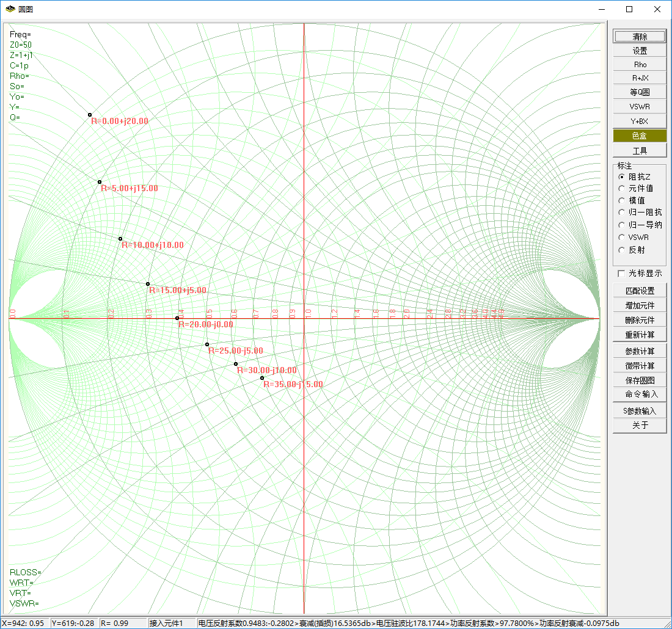Click the 重新计算 button
Image resolution: width=672 pixels, height=629 pixels.
tap(640, 334)
